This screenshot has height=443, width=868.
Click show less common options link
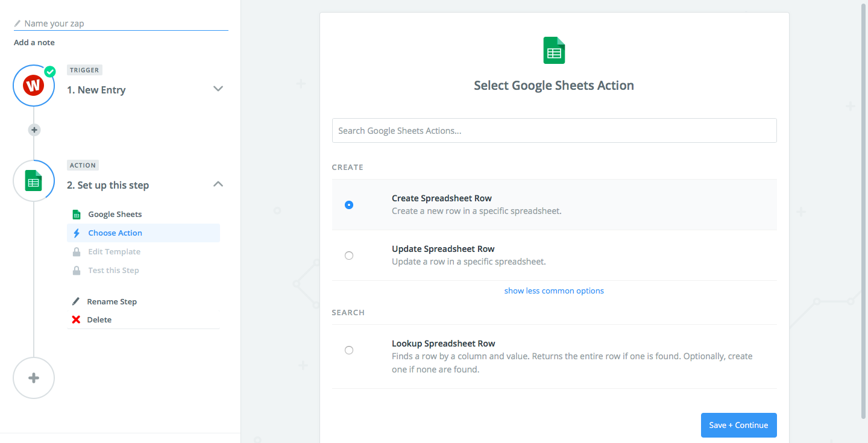click(x=554, y=291)
